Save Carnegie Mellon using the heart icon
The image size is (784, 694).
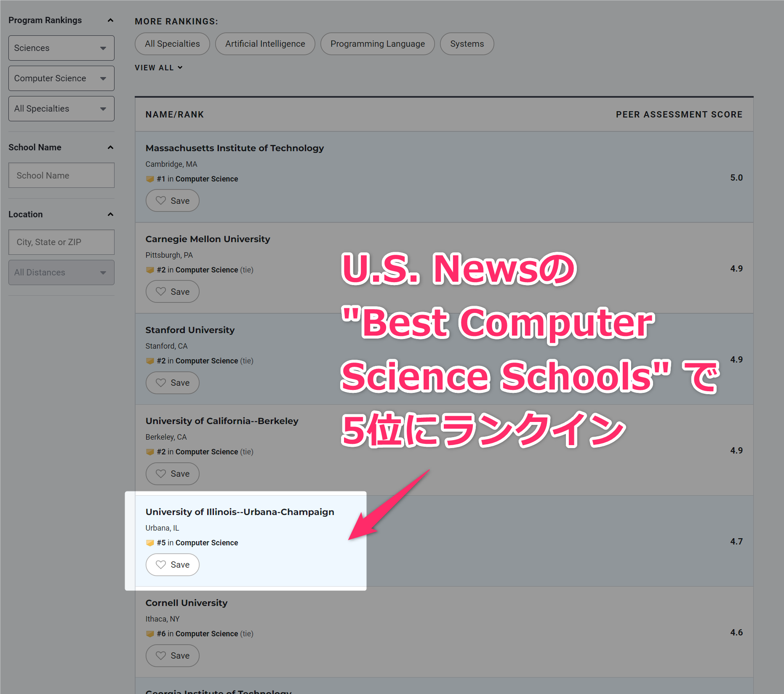(161, 291)
